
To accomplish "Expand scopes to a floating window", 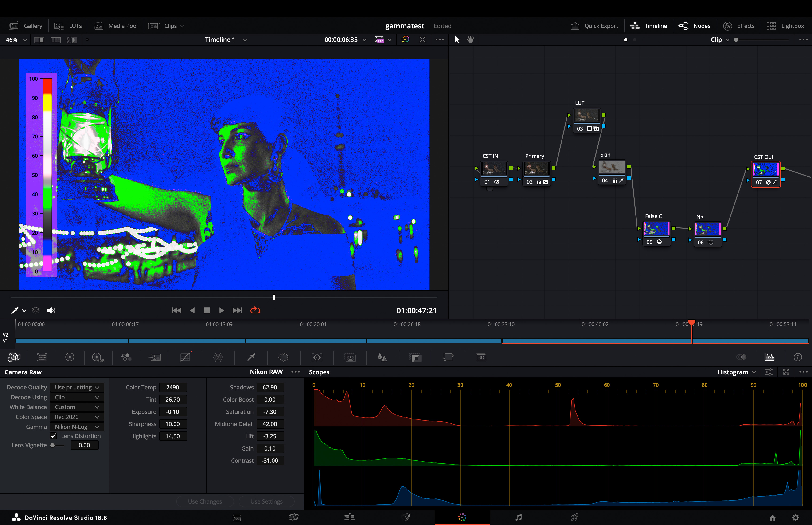I will click(x=786, y=372).
